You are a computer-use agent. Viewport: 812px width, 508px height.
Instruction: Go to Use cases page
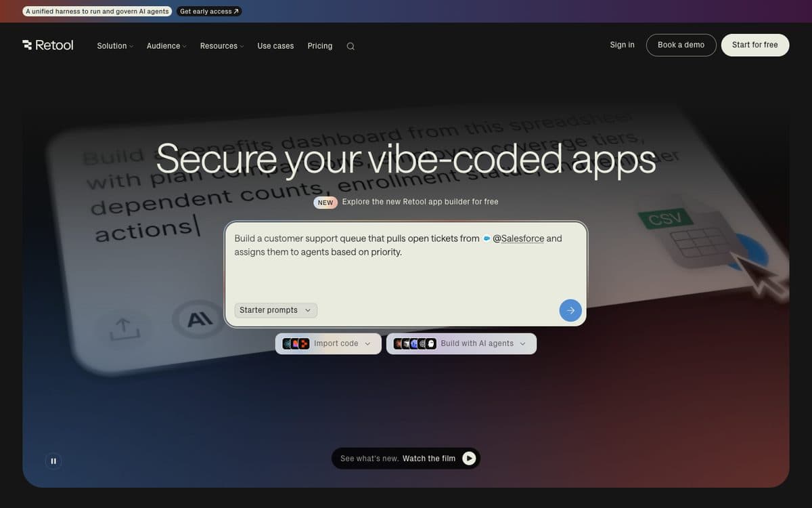(275, 46)
